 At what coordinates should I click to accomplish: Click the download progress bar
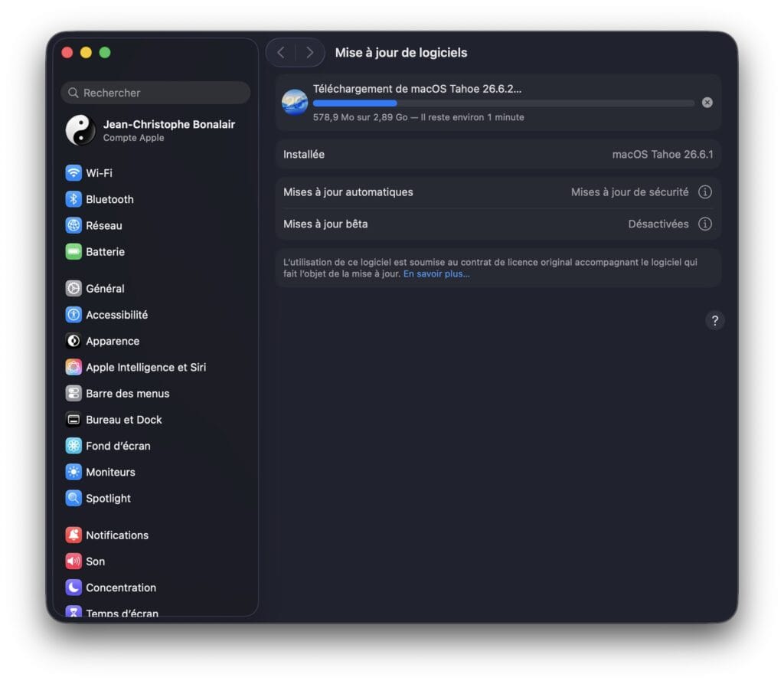click(504, 103)
